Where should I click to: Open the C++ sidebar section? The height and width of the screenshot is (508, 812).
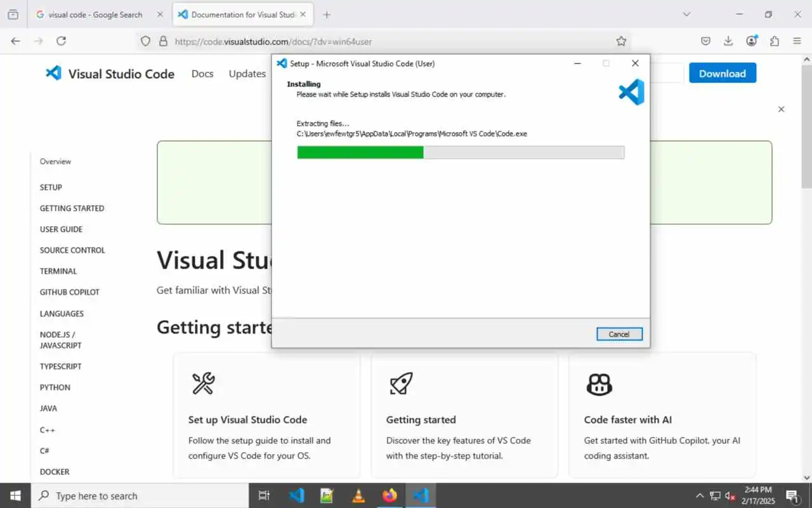point(48,430)
